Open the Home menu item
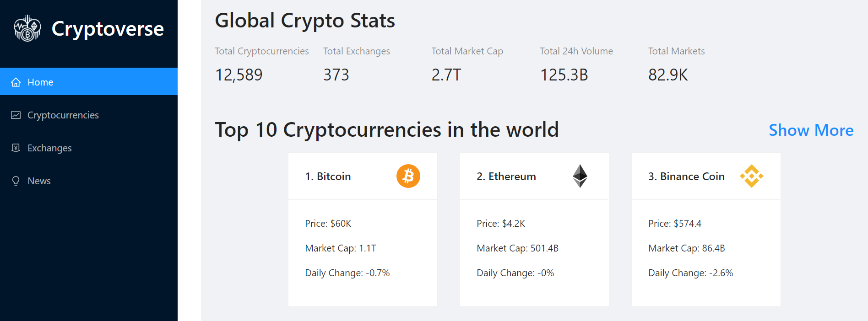 (x=40, y=82)
